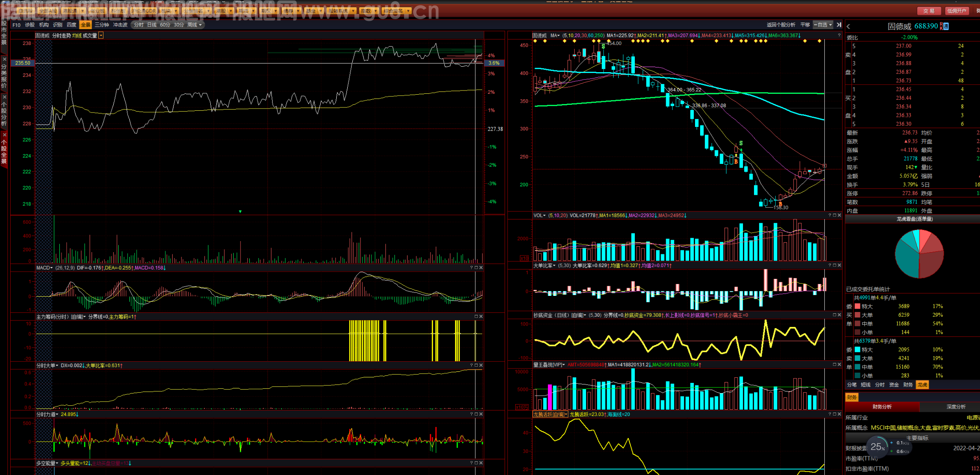The image size is (980, 475).
Task: Click the 低佣开户 account button
Action: point(956,11)
